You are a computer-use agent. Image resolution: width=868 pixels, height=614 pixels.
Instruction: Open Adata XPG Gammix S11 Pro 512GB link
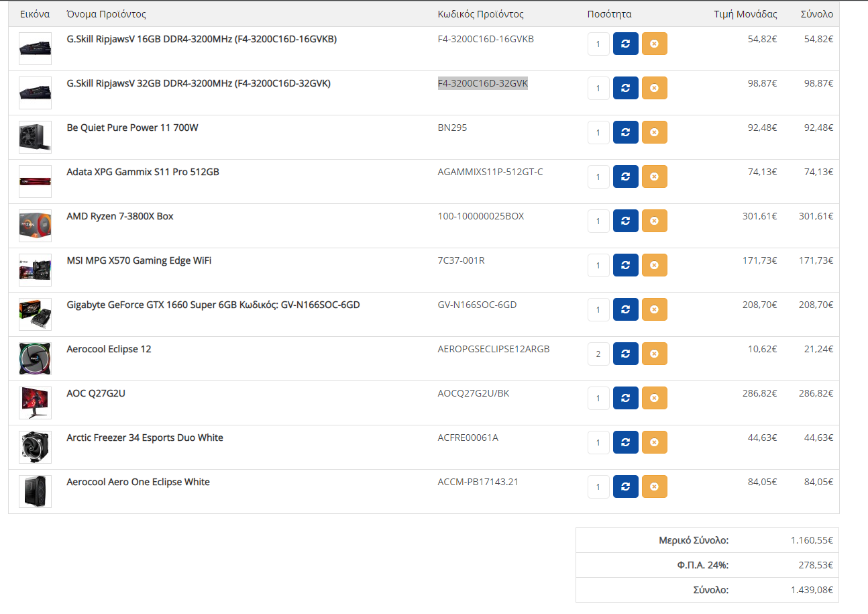pyautogui.click(x=143, y=172)
